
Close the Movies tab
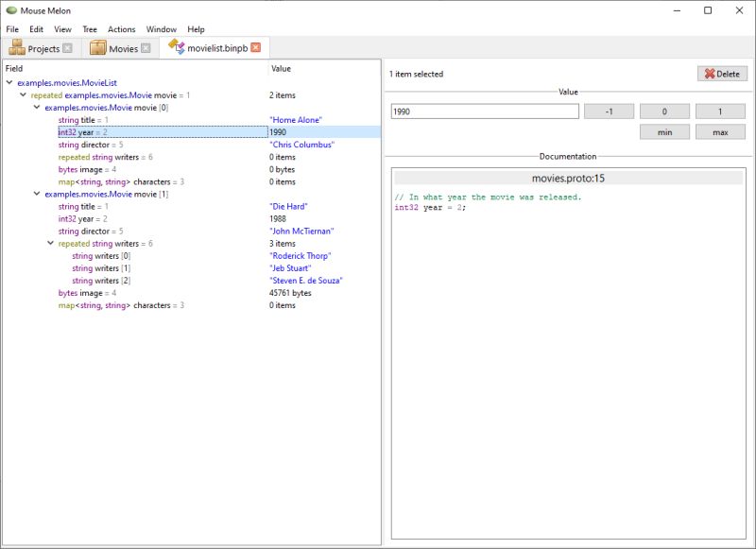146,47
